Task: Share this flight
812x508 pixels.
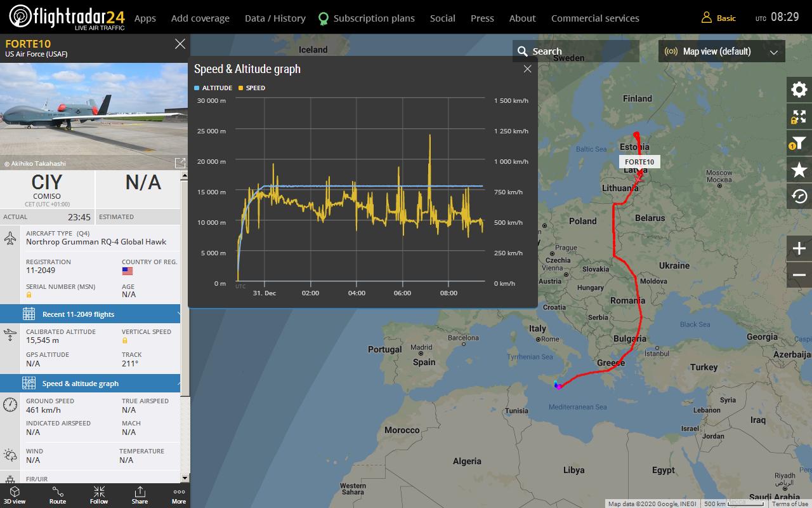Action: pos(140,495)
